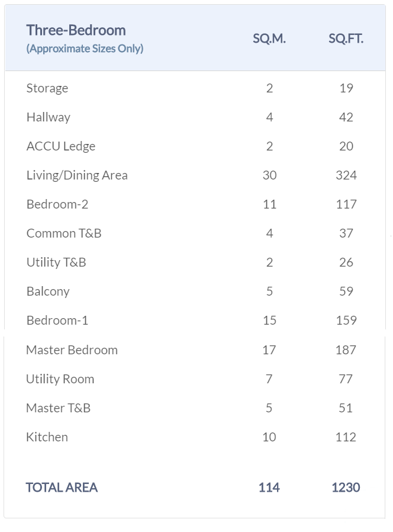393x532 pixels.
Task: Select the Bedroom-1 row label
Action: pyautogui.click(x=57, y=321)
